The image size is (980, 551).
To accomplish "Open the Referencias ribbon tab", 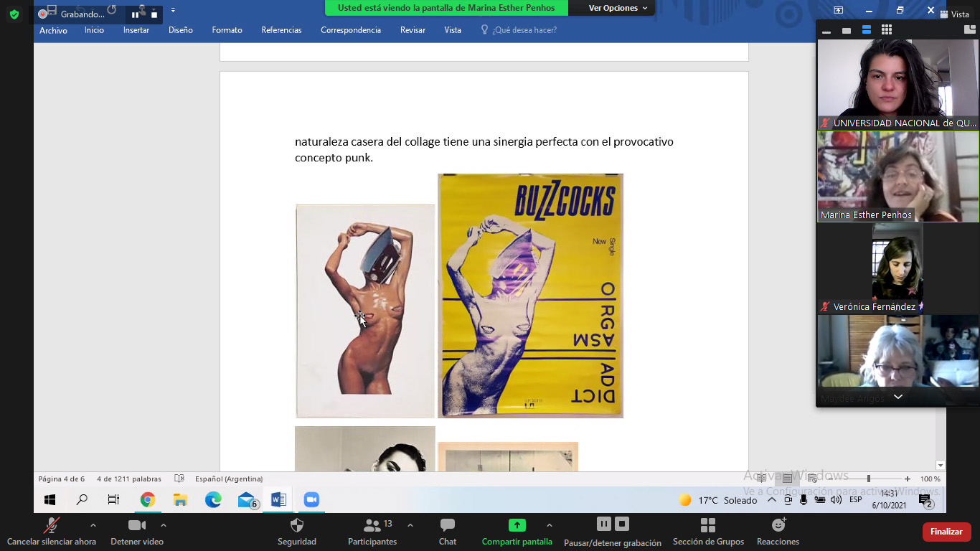I will pyautogui.click(x=281, y=30).
